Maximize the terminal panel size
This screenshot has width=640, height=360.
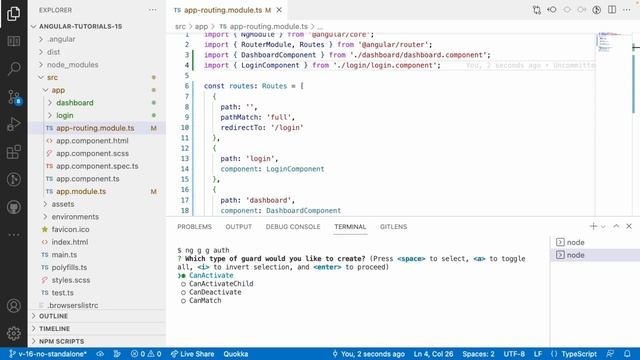[x=616, y=226]
